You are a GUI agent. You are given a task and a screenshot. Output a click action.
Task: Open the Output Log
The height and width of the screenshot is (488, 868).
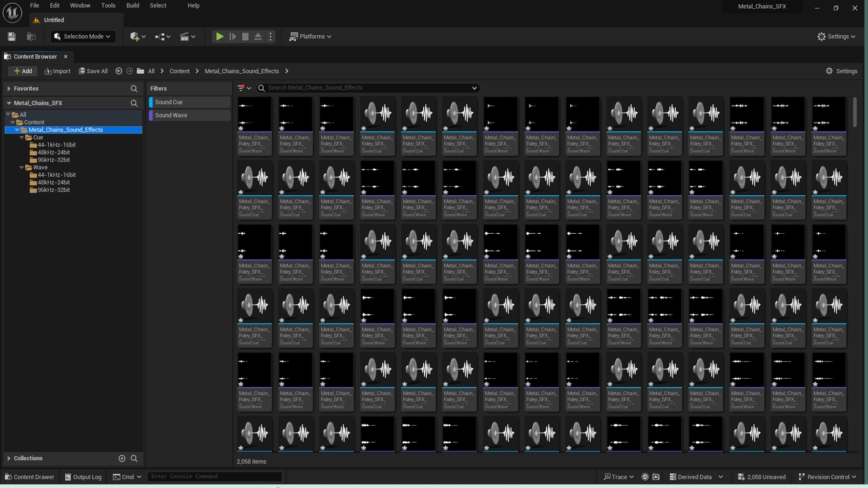[x=83, y=477]
